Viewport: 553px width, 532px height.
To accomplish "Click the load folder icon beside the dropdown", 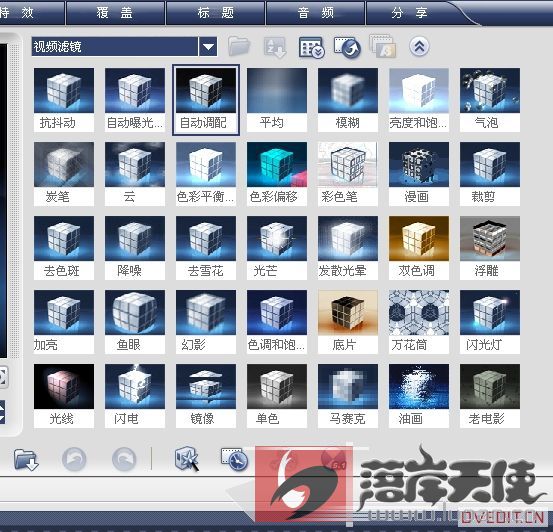I will coord(239,46).
